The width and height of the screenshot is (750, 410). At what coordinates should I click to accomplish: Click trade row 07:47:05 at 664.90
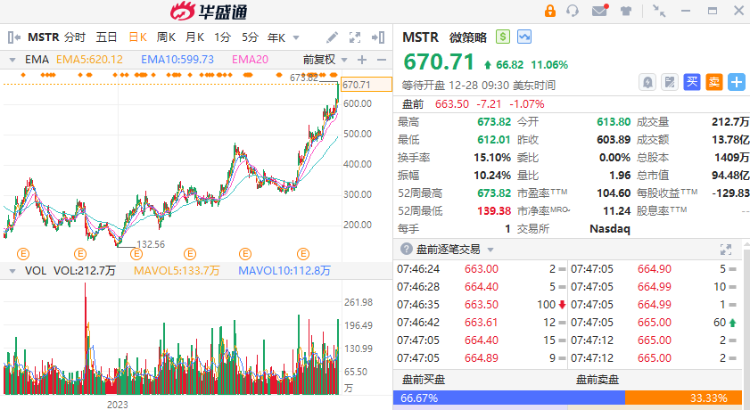654,269
